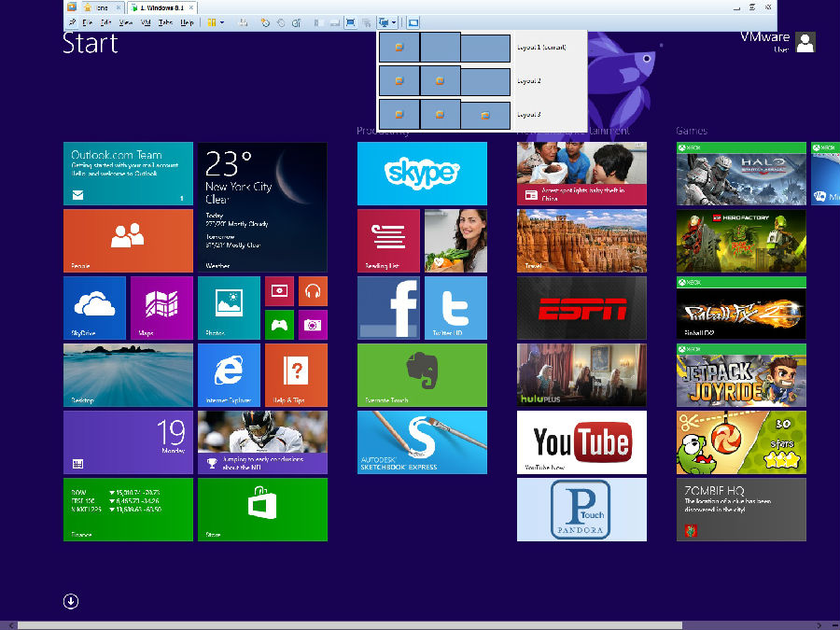Image resolution: width=840 pixels, height=630 pixels.
Task: Switch to the Home tab
Action: click(96, 7)
